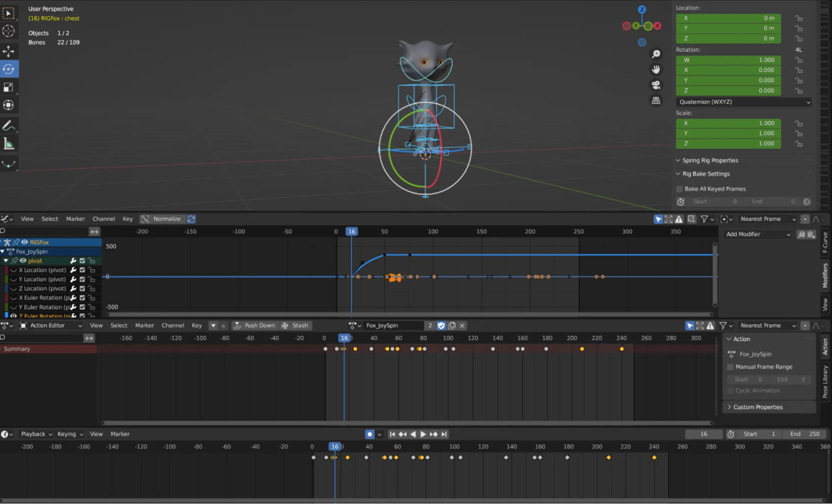Toggle Only Show Selected in Graph Editor header
Screen dimensions: 832x504
(x=658, y=219)
